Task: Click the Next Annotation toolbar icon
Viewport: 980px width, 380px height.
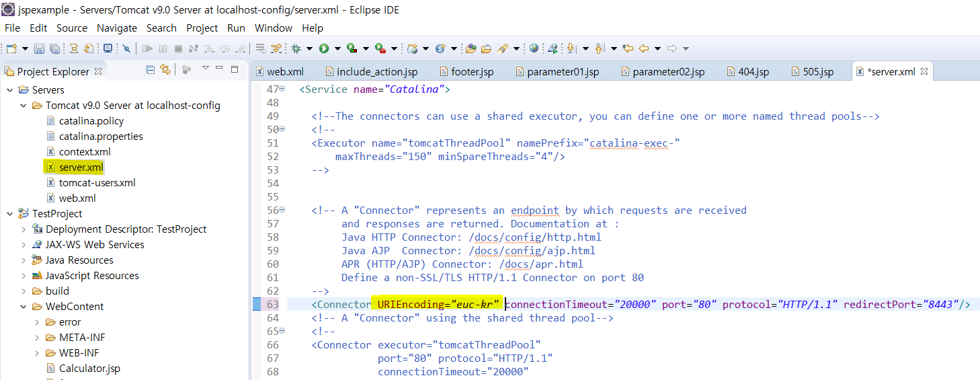Action: pyautogui.click(x=571, y=48)
